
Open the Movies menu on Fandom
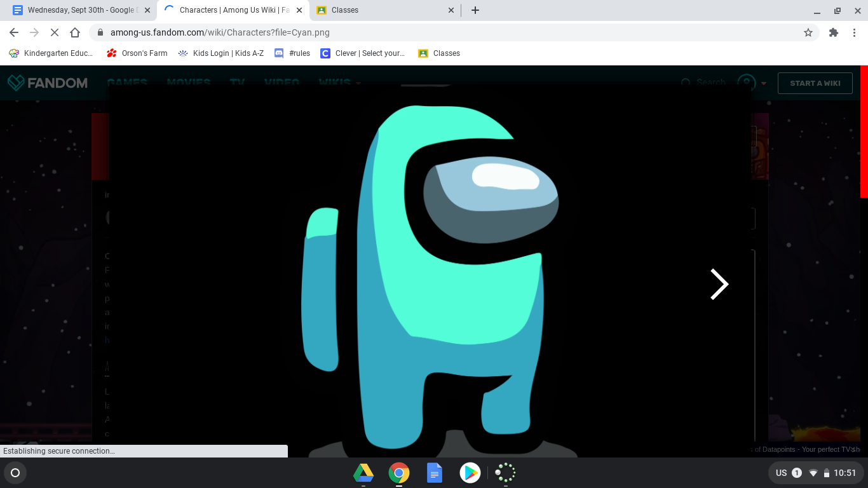click(189, 83)
